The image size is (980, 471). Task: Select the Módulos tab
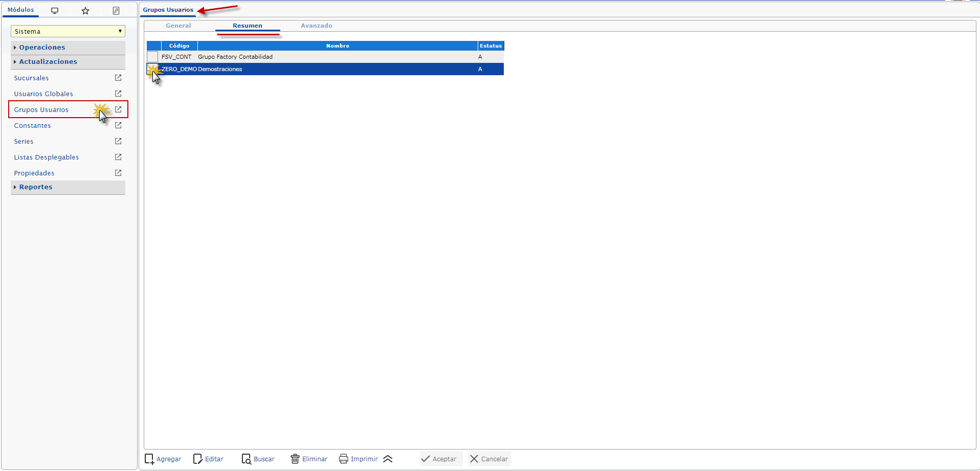(x=20, y=10)
